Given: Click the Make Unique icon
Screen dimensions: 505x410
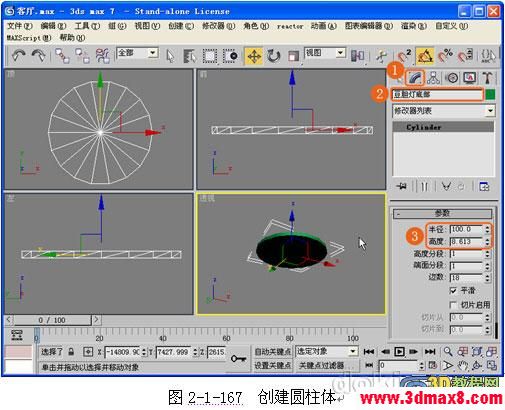Looking at the screenshot, I should [x=446, y=186].
